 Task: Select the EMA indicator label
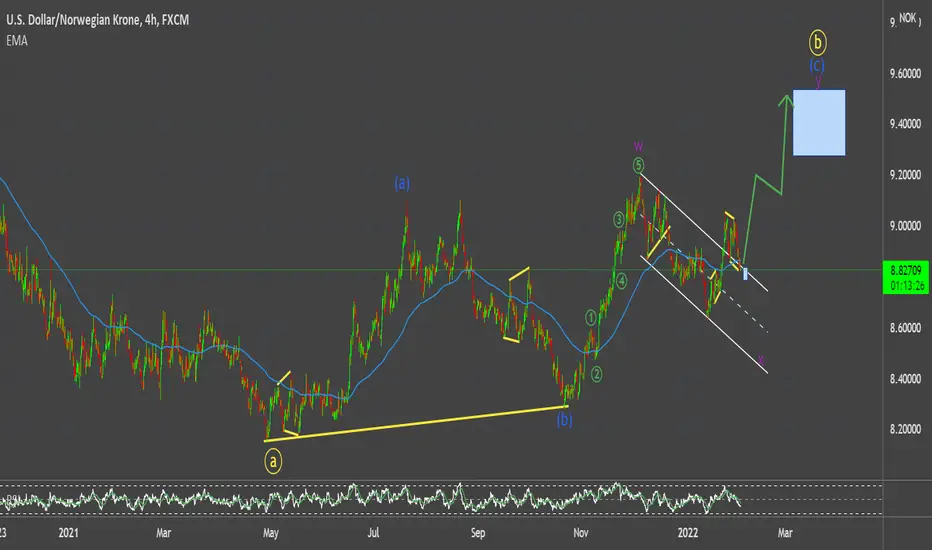coord(17,40)
